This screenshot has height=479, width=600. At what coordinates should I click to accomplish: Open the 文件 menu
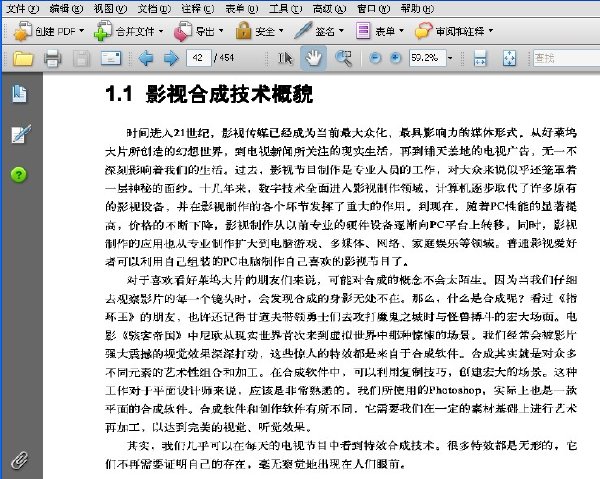point(23,8)
